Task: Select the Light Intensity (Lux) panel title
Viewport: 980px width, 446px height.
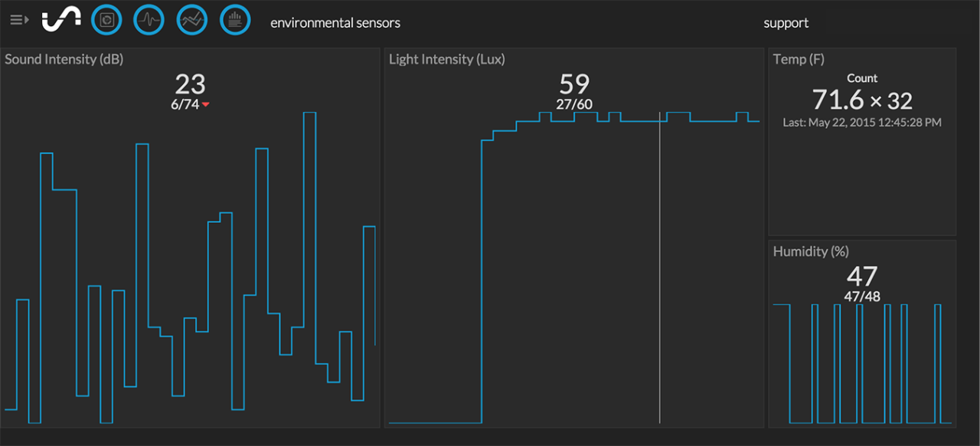Action: (446, 59)
